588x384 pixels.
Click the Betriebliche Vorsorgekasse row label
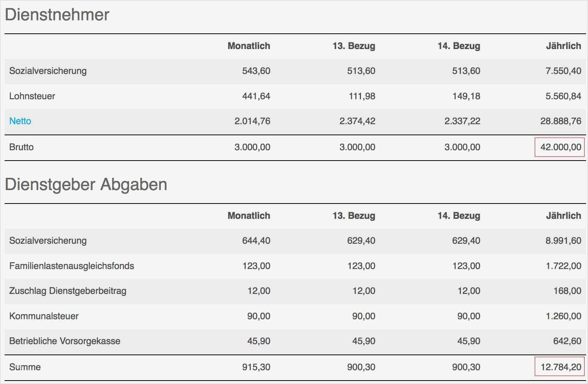pos(65,341)
